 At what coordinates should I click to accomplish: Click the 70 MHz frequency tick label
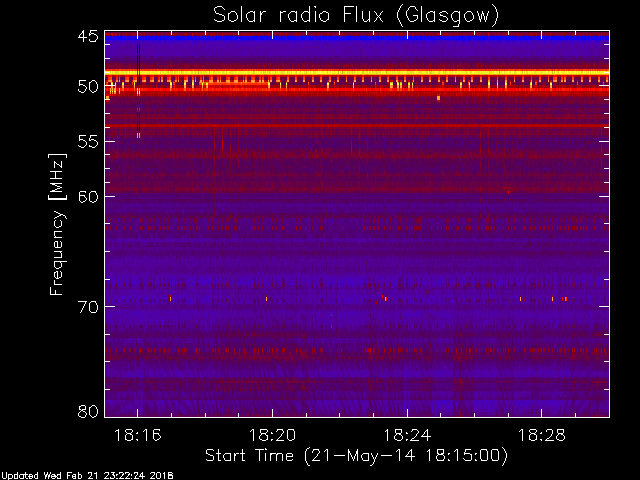point(88,307)
